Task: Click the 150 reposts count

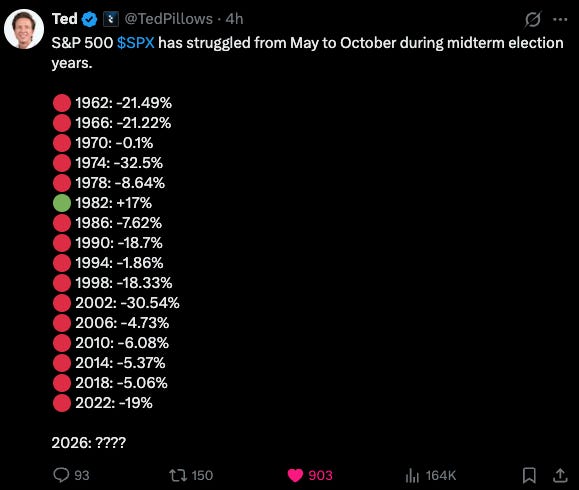Action: (202, 475)
